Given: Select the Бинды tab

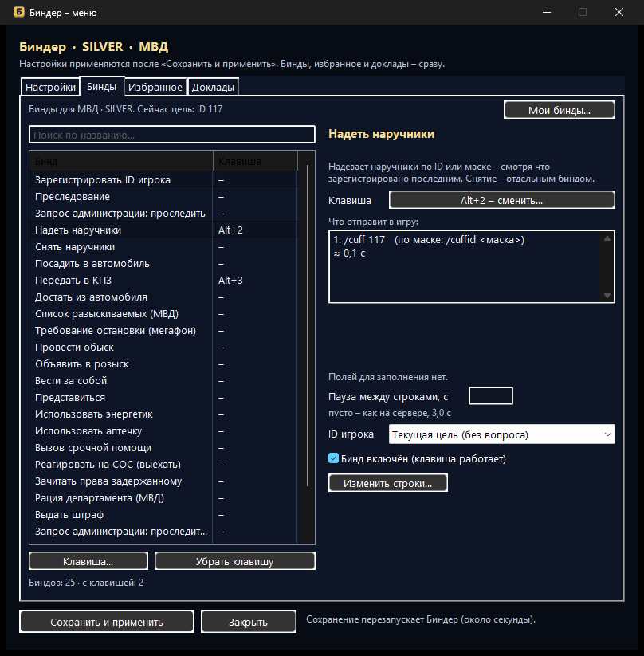Looking at the screenshot, I should [x=101, y=86].
